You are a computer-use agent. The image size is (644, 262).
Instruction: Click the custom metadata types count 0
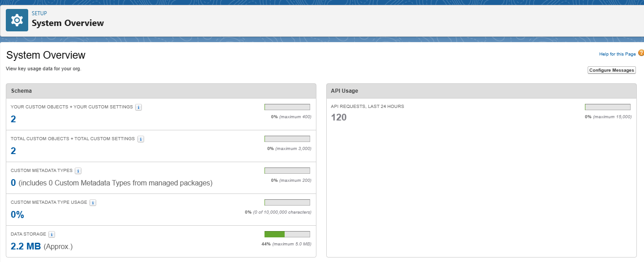(13, 183)
